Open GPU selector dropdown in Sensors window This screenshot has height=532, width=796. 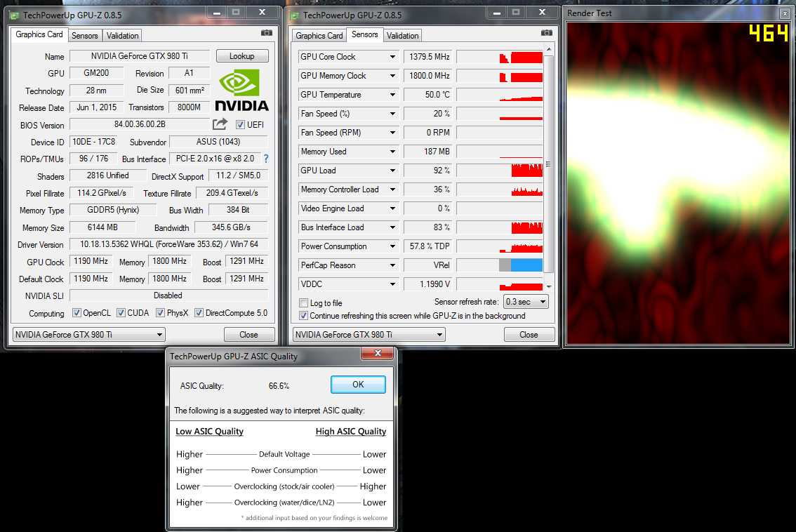coord(369,335)
